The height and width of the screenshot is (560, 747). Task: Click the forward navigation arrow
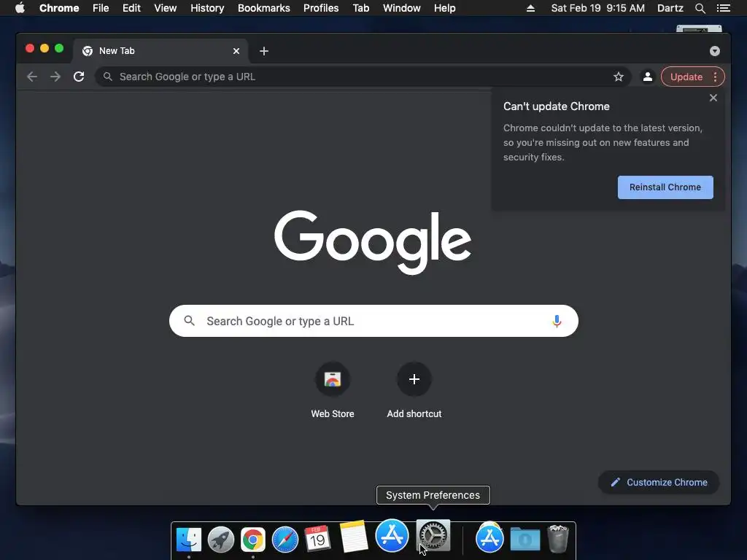click(55, 77)
